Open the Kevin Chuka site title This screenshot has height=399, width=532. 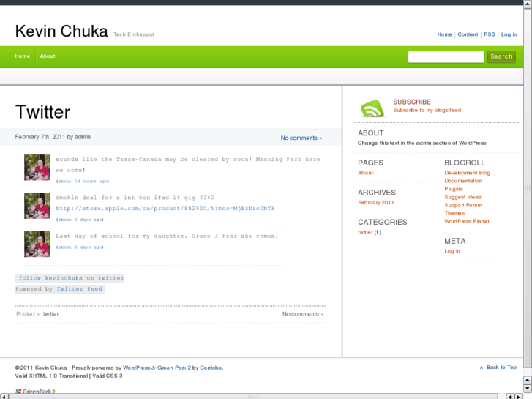[x=61, y=31]
